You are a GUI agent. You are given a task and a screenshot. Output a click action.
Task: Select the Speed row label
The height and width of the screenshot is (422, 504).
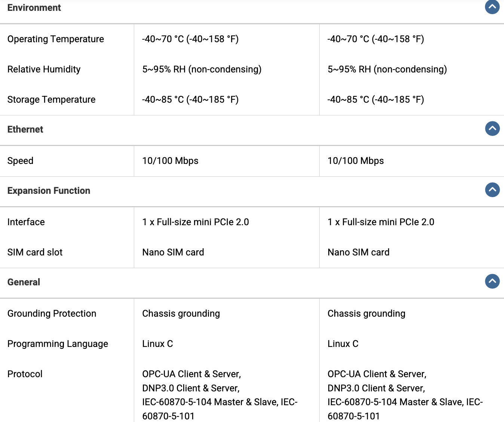click(20, 161)
